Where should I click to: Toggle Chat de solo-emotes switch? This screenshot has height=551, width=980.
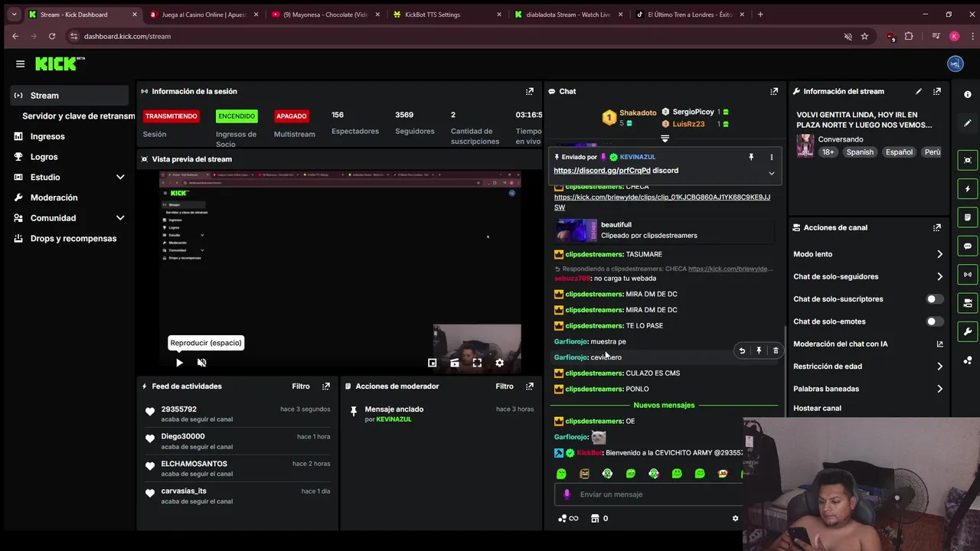[935, 321]
